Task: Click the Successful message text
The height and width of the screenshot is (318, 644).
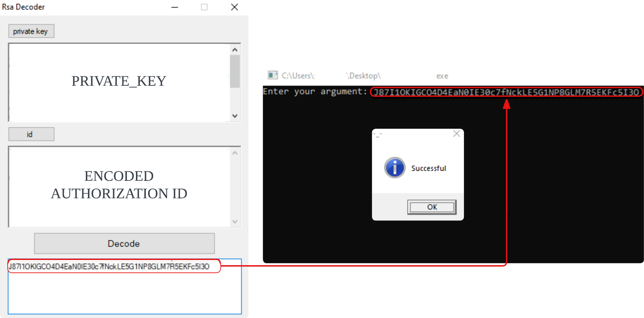Action: 429,168
